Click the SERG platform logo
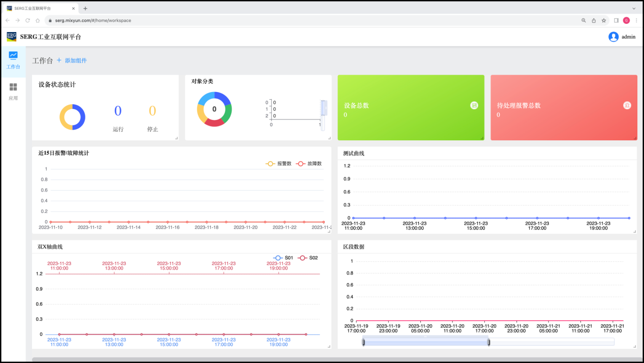This screenshot has height=363, width=644. [x=11, y=37]
